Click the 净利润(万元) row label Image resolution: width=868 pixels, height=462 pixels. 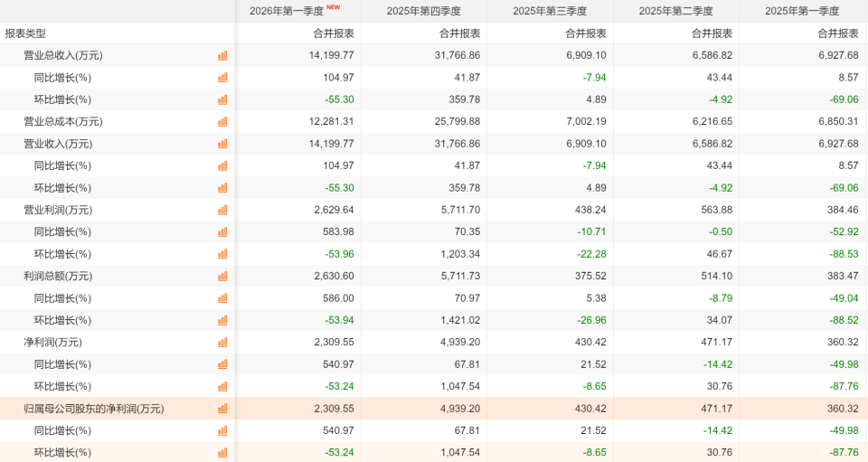52,343
